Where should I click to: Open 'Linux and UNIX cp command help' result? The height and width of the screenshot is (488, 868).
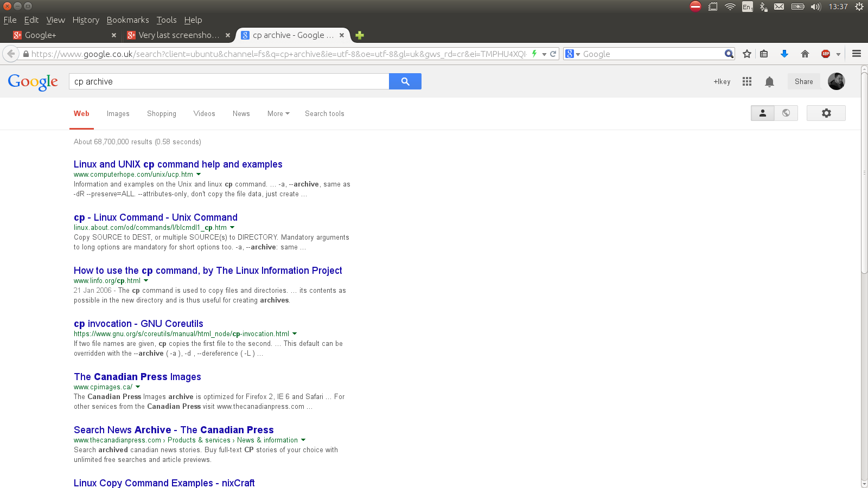tap(178, 164)
